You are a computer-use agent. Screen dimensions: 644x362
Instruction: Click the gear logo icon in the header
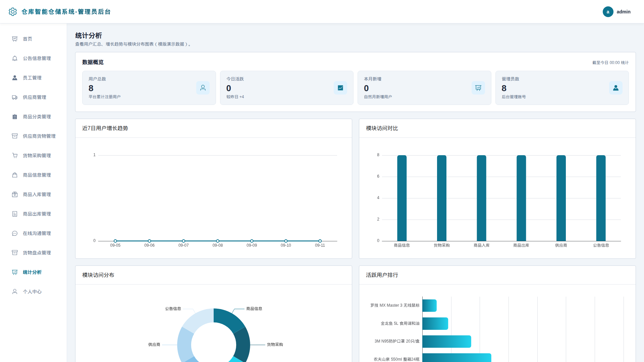coord(13,12)
